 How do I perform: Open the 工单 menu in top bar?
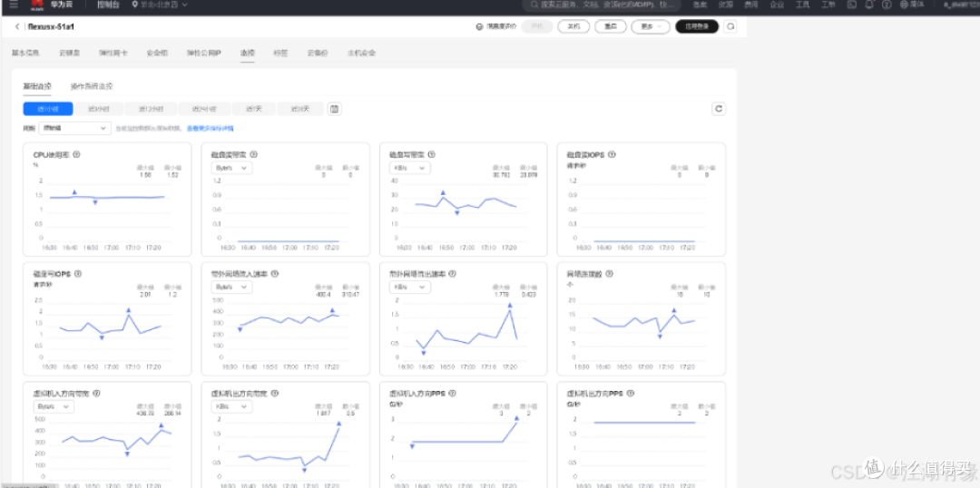(x=828, y=5)
